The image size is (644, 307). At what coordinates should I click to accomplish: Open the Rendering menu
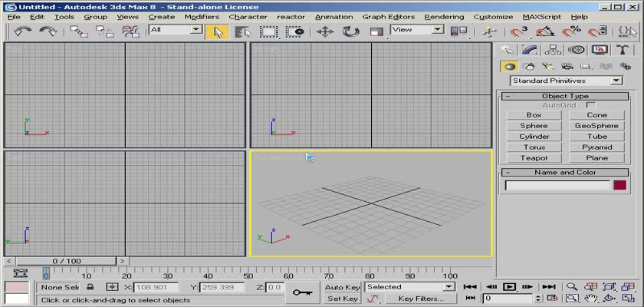(444, 17)
